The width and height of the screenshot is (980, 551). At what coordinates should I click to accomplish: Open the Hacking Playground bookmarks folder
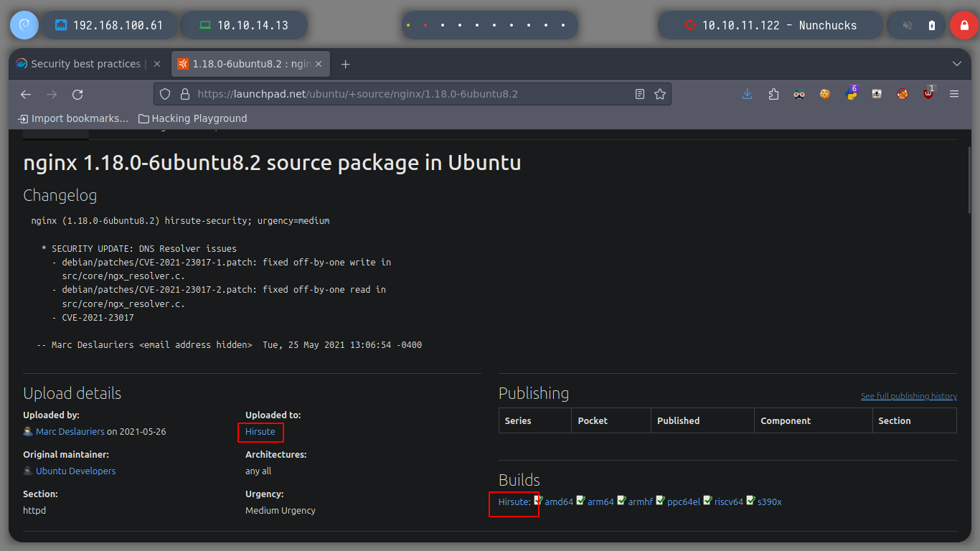click(x=192, y=118)
